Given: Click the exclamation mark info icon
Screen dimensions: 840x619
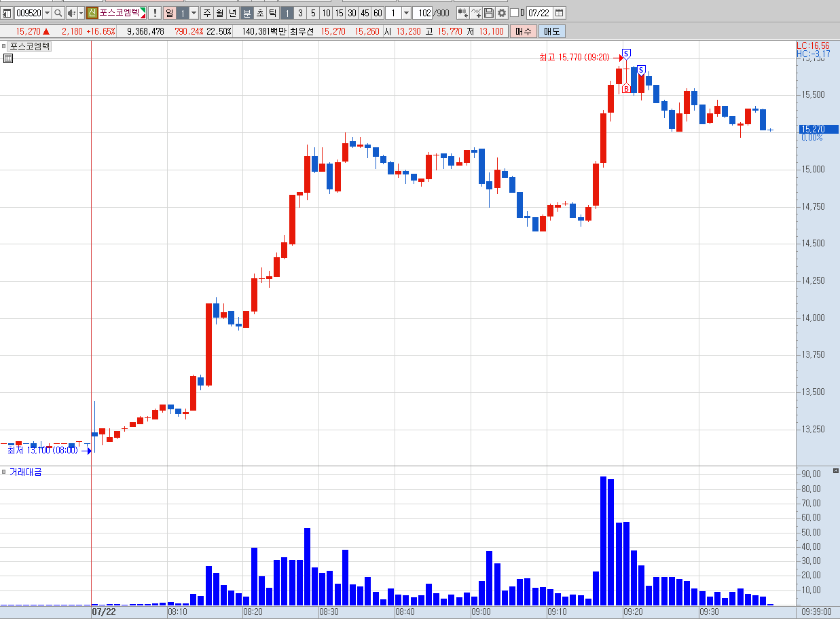Looking at the screenshot, I should [155, 13].
